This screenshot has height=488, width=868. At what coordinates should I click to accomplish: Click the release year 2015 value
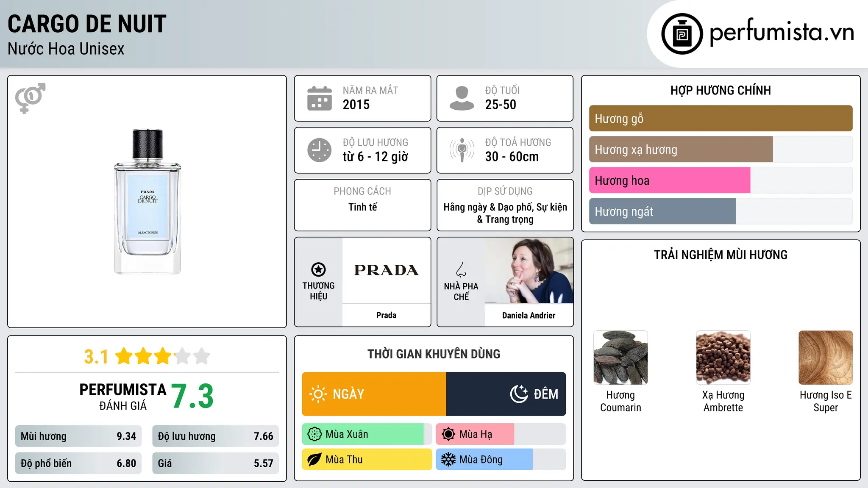pos(356,105)
